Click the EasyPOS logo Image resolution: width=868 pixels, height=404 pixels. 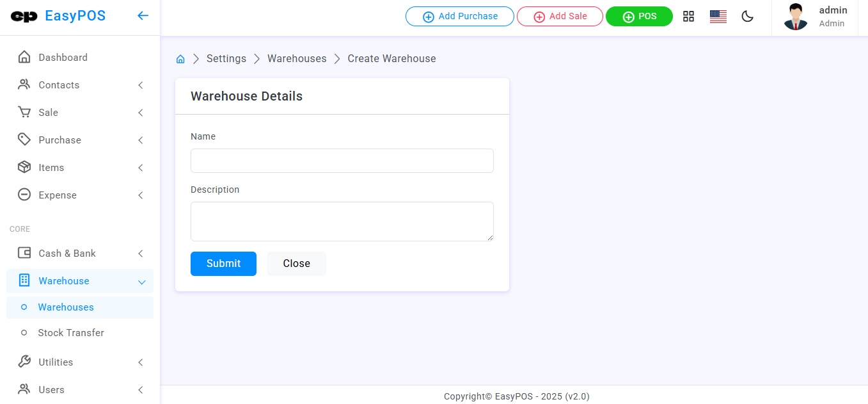click(58, 16)
